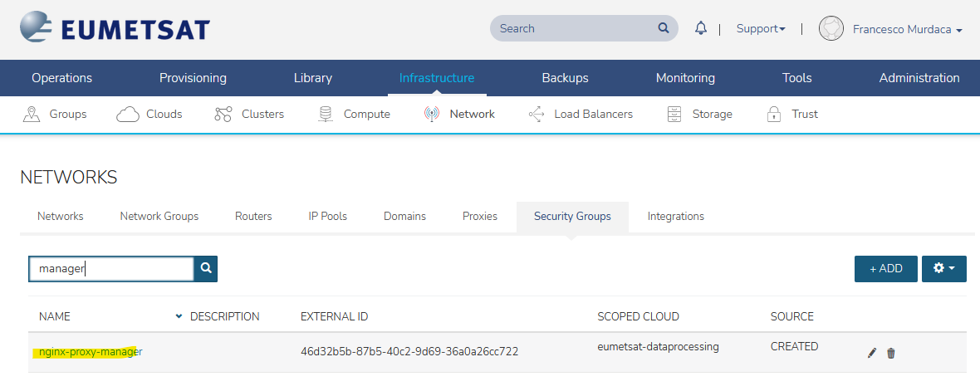Click the security group filter input

click(x=111, y=268)
